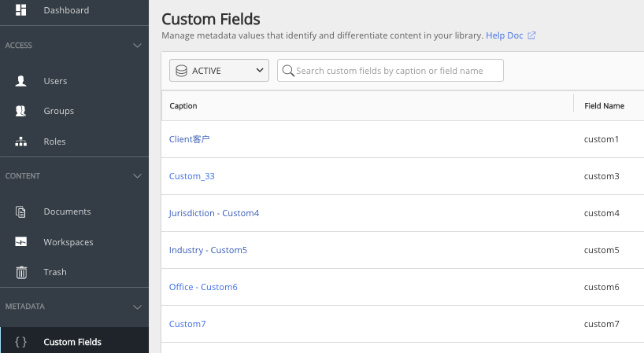Open the Documents icon in sidebar
Screen dimensions: 644x353
coord(21,211)
